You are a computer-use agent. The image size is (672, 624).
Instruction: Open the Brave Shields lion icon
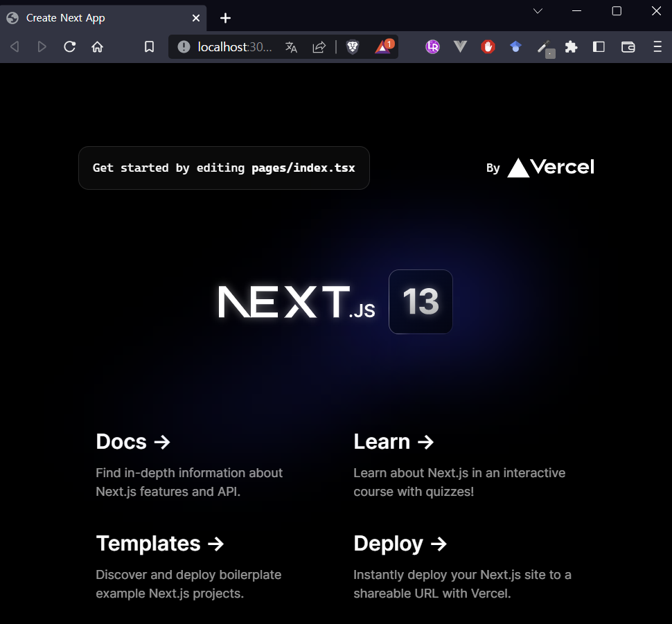[x=353, y=46]
